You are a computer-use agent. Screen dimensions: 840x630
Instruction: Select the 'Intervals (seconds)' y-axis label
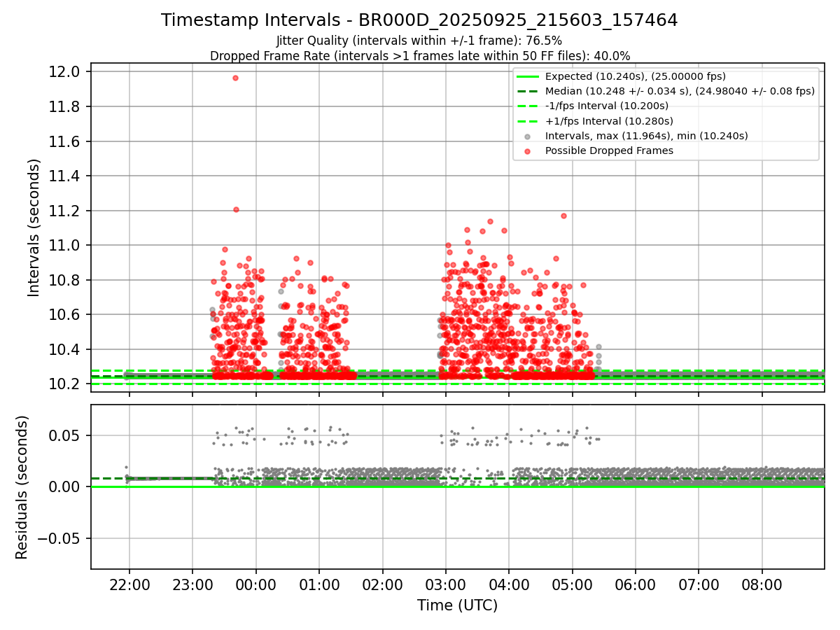coord(34,227)
